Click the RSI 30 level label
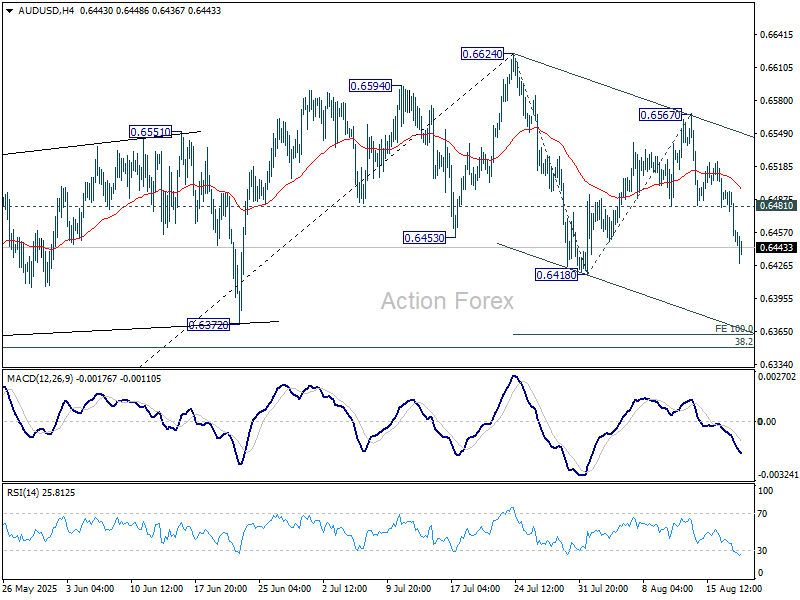Image resolution: width=800 pixels, height=600 pixels. click(762, 551)
